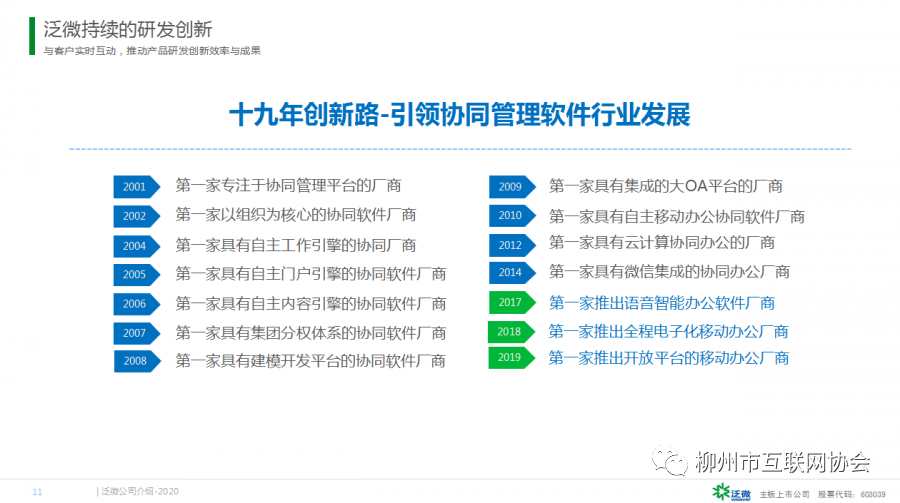This screenshot has height=503, width=900.
Task: Click the headline 十九年创新路-引领协同管理软件行业发展
Action: pos(459,114)
